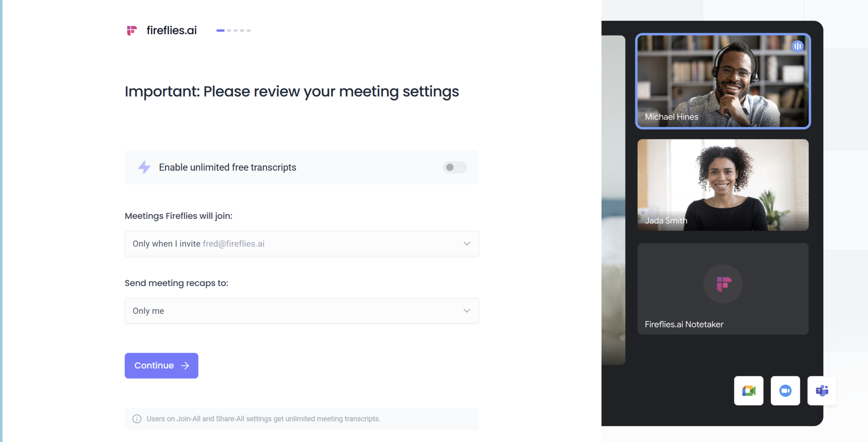Image resolution: width=868 pixels, height=442 pixels.
Task: Open the Send meeting recaps to dropdown
Action: 302,311
